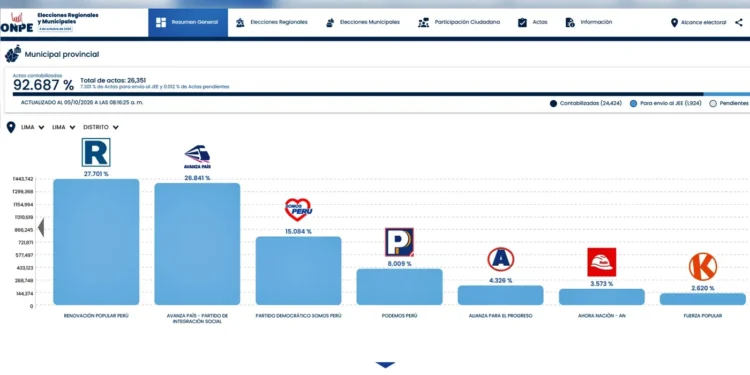Click the 2.620 % value
The height and width of the screenshot is (375, 750).
coord(703,288)
